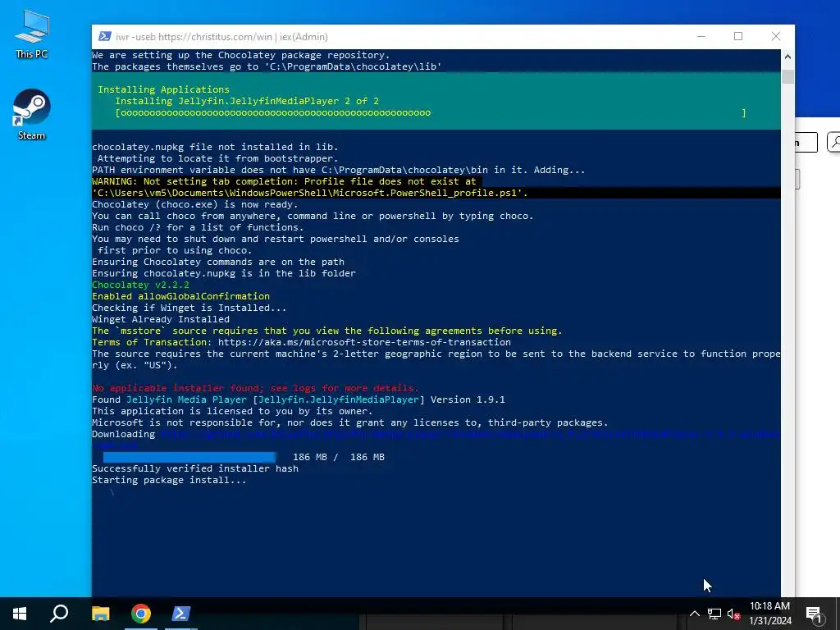Open the notification center icon
The image size is (840, 630).
click(x=814, y=614)
